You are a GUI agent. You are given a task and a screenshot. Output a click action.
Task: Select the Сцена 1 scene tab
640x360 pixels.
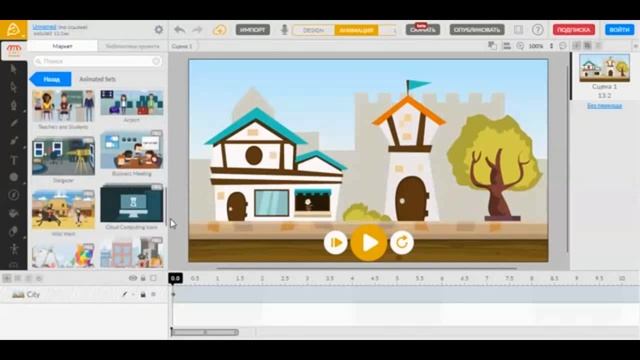coord(182,46)
